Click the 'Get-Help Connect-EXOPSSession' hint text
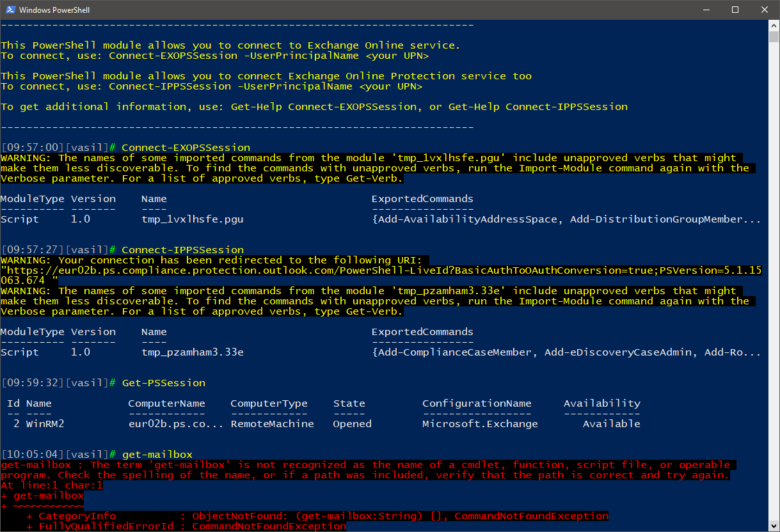Screen dimensions: 780x532 tap(323, 107)
